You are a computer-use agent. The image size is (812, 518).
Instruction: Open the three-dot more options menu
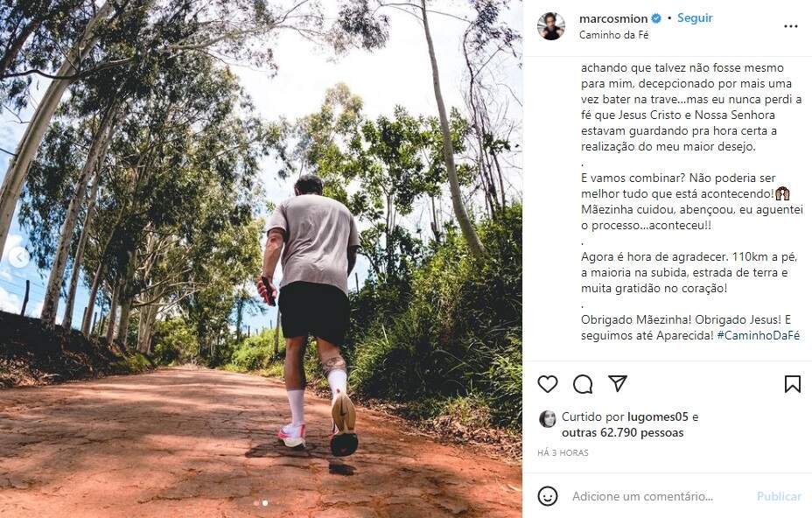790,26
